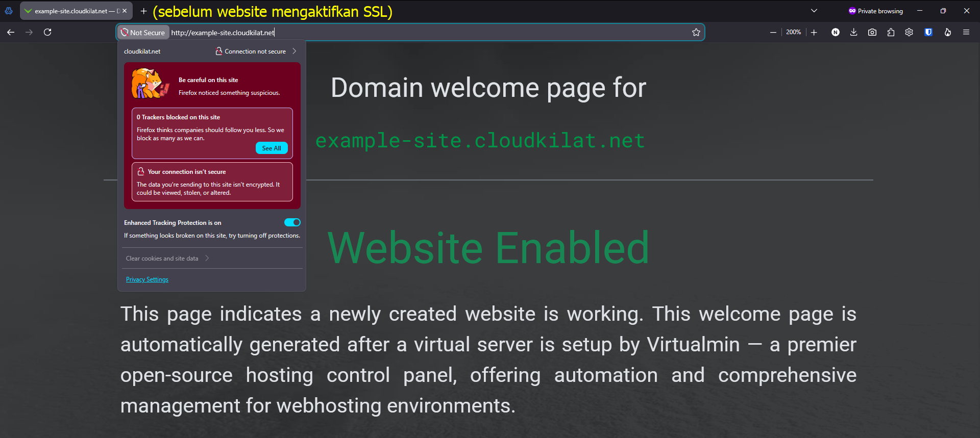Open the list all tabs dropdown
This screenshot has height=438, width=980.
[814, 11]
